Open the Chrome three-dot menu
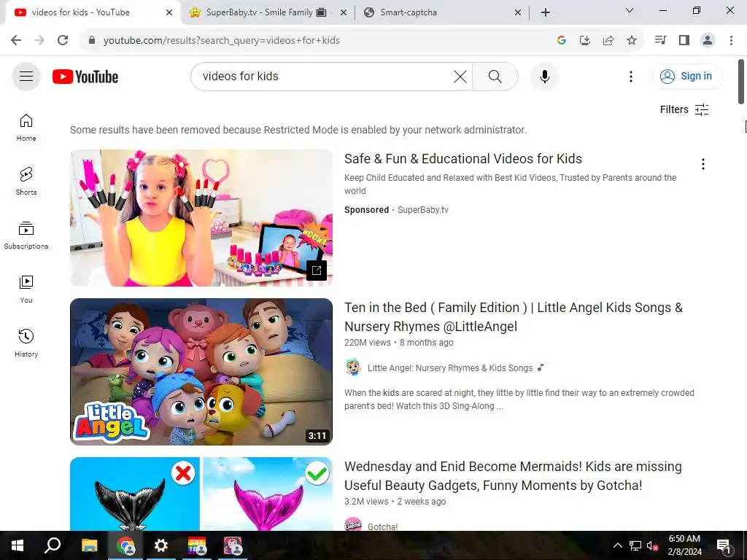The height and width of the screenshot is (560, 747). click(731, 41)
